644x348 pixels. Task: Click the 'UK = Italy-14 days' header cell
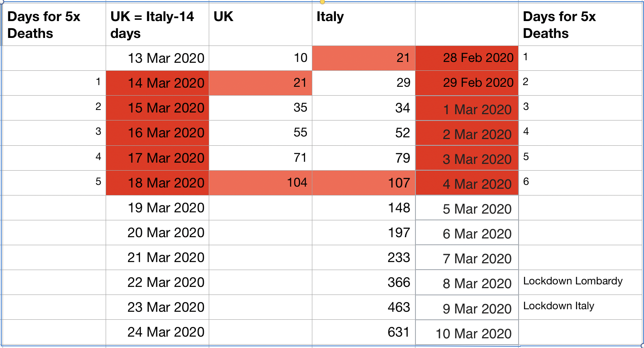[157, 25]
